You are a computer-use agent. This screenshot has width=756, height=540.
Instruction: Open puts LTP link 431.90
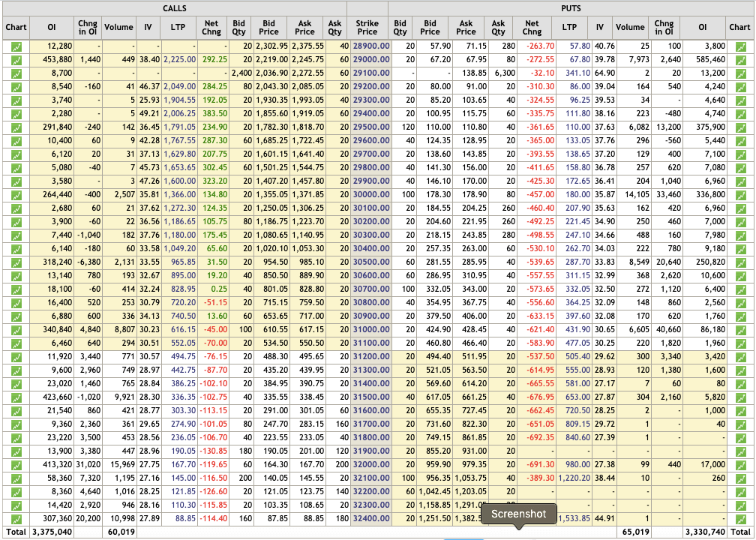577,330
